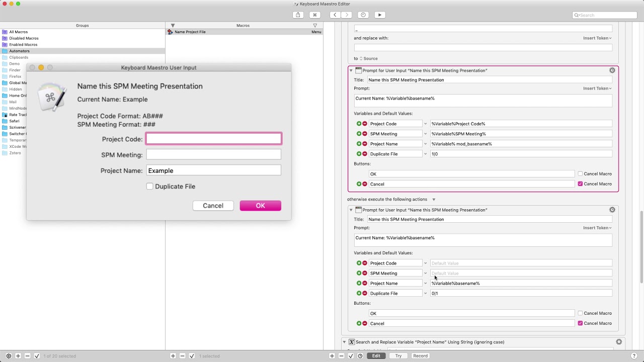Run the macro with the play button
Viewport: 644px width, 362px height.
[380, 15]
